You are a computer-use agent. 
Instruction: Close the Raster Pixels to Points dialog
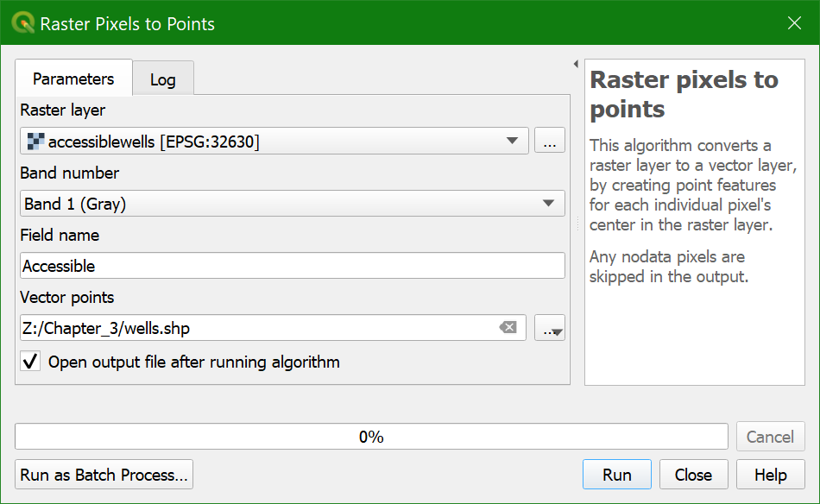tap(794, 23)
